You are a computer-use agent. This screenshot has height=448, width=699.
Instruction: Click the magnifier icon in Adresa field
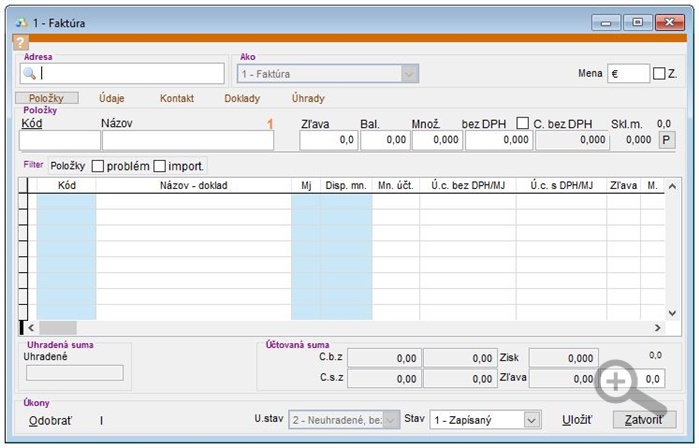coord(30,74)
